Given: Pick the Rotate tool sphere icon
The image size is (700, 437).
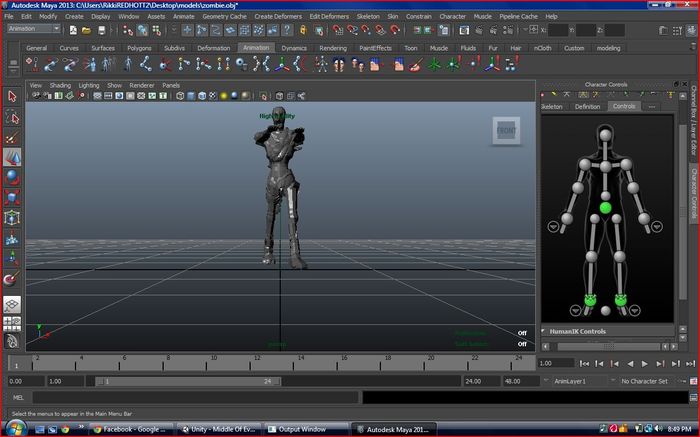Looking at the screenshot, I should [12, 178].
